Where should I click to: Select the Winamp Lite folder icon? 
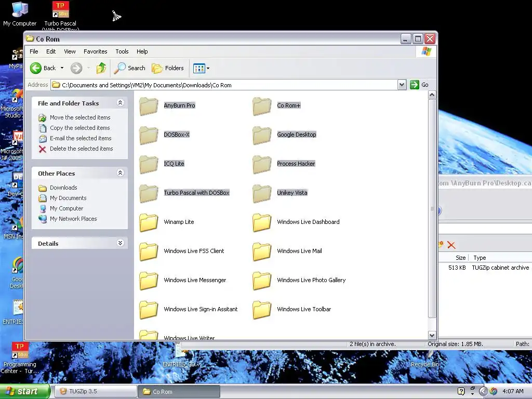pyautogui.click(x=149, y=222)
